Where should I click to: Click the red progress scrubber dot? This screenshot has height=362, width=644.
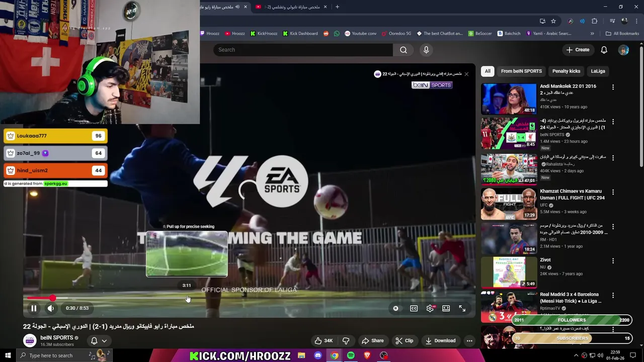52,298
